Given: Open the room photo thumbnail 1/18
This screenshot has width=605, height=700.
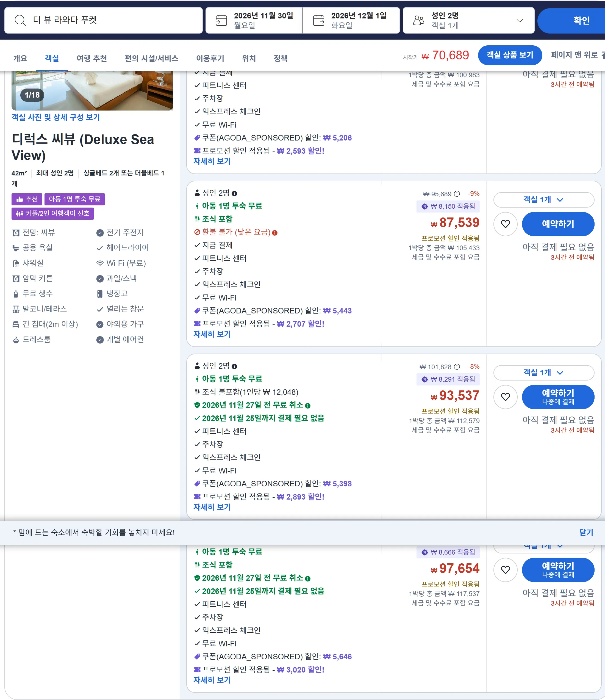Looking at the screenshot, I should pos(92,90).
